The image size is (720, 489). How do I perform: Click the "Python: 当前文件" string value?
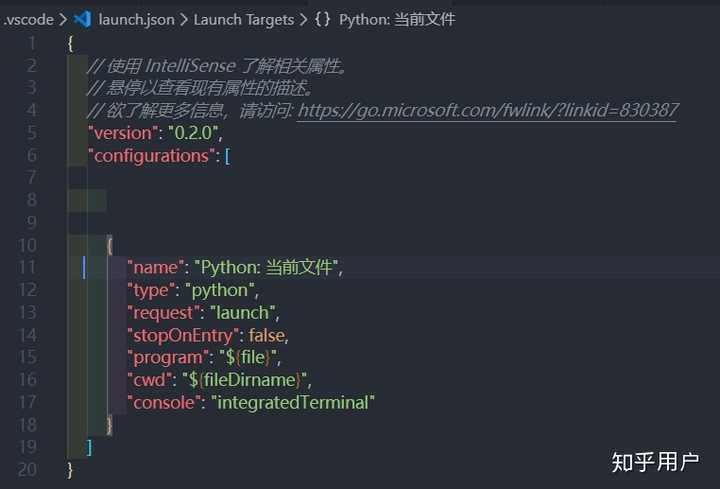(266, 267)
